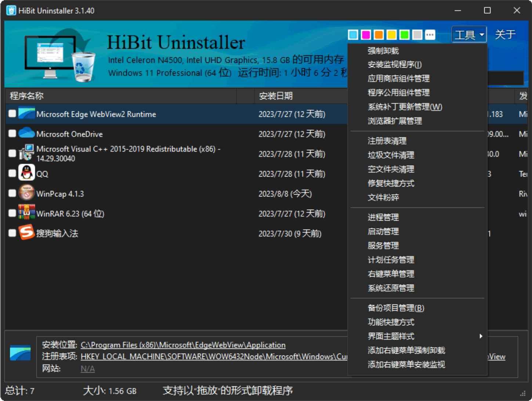Select the WinPcap 4.1.3 row name
The image size is (532, 401).
pyautogui.click(x=60, y=194)
